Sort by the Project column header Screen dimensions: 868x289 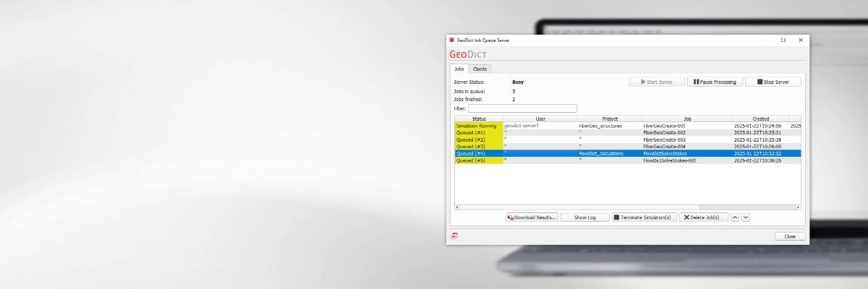[x=610, y=118]
